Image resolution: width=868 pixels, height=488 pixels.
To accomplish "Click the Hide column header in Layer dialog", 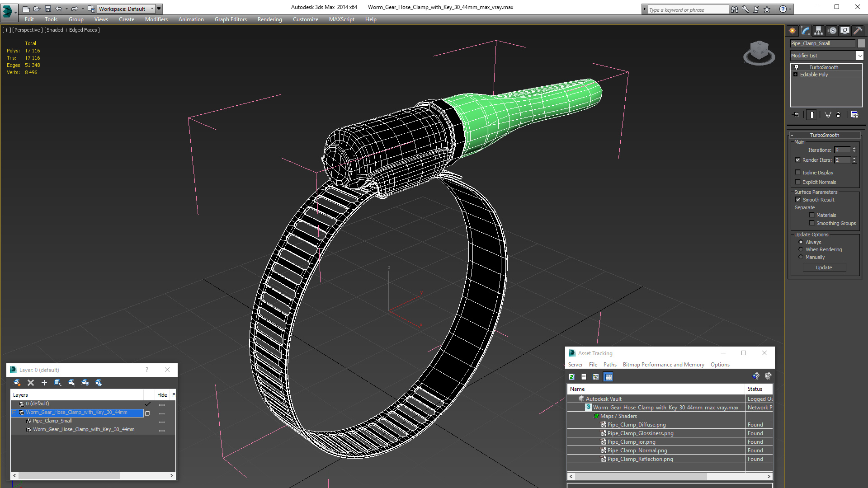I will 162,395.
